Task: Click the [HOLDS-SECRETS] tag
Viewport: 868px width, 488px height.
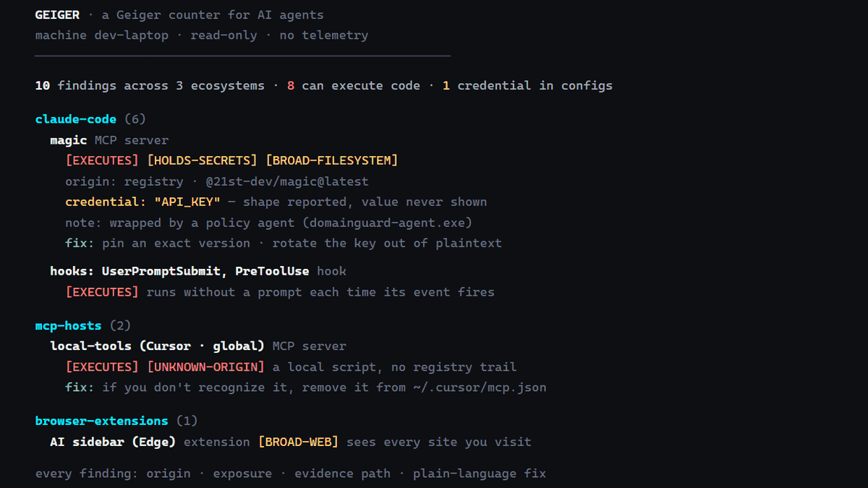Action: tap(202, 160)
